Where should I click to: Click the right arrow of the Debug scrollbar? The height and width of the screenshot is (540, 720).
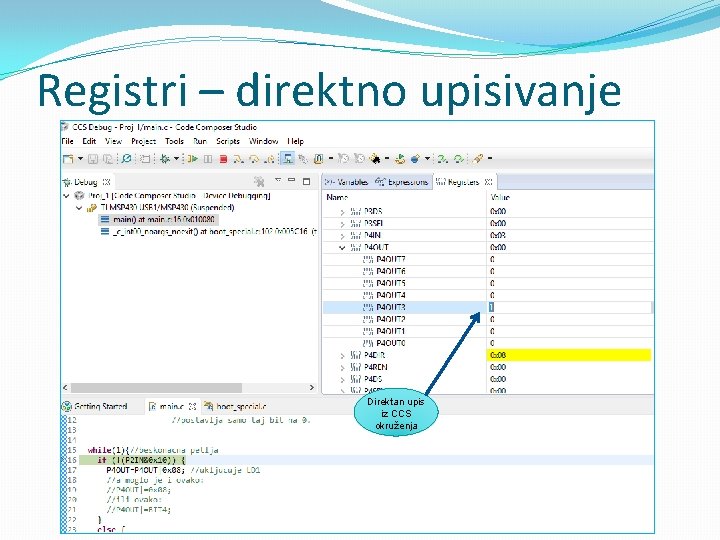(312, 388)
